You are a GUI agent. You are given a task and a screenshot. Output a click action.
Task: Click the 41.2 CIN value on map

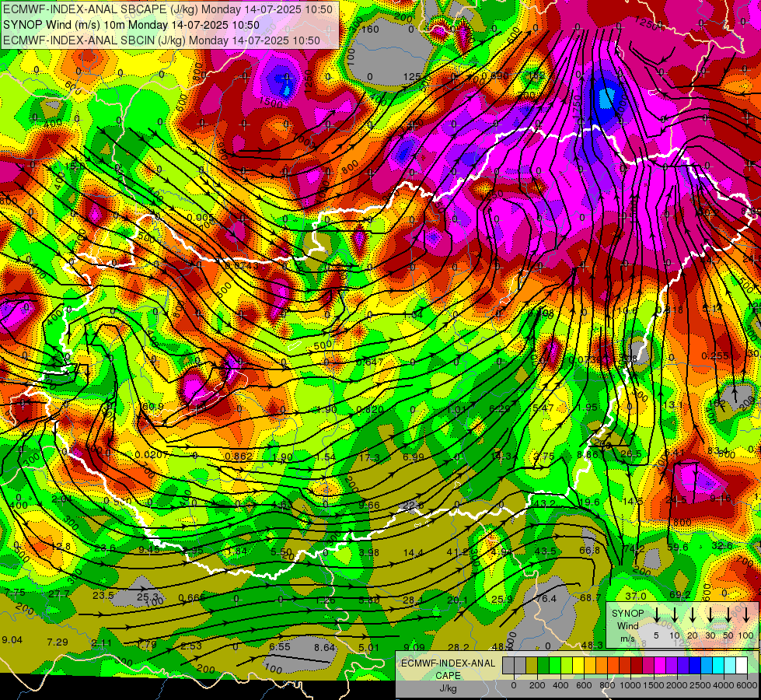[x=458, y=552]
